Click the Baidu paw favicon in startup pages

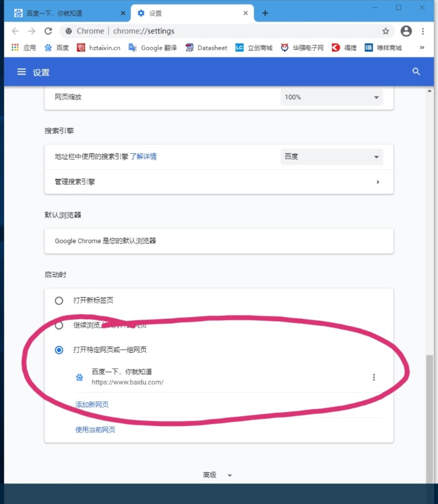pos(79,377)
